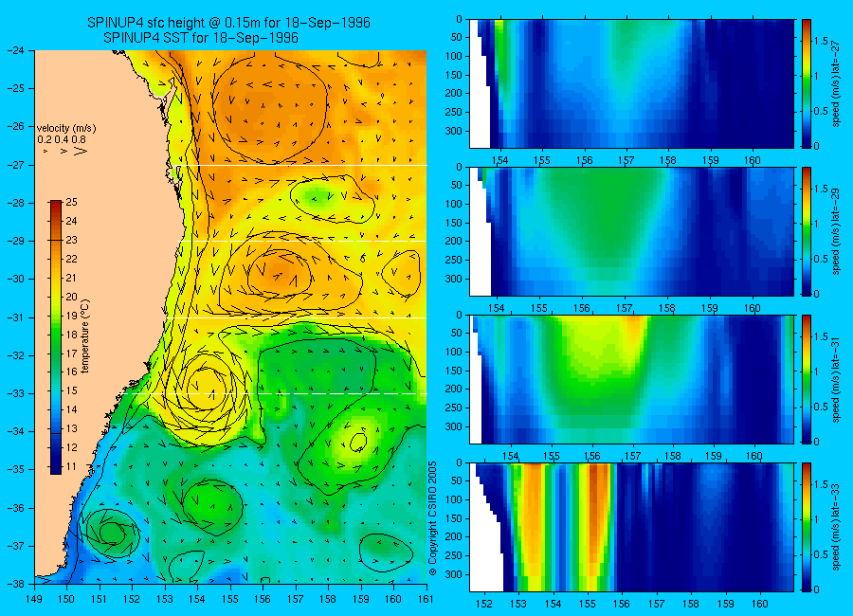Screen dimensions: 853x616
Task: Click the "0.2 0.4 0.8" velocity scale values
Action: pyautogui.click(x=62, y=140)
